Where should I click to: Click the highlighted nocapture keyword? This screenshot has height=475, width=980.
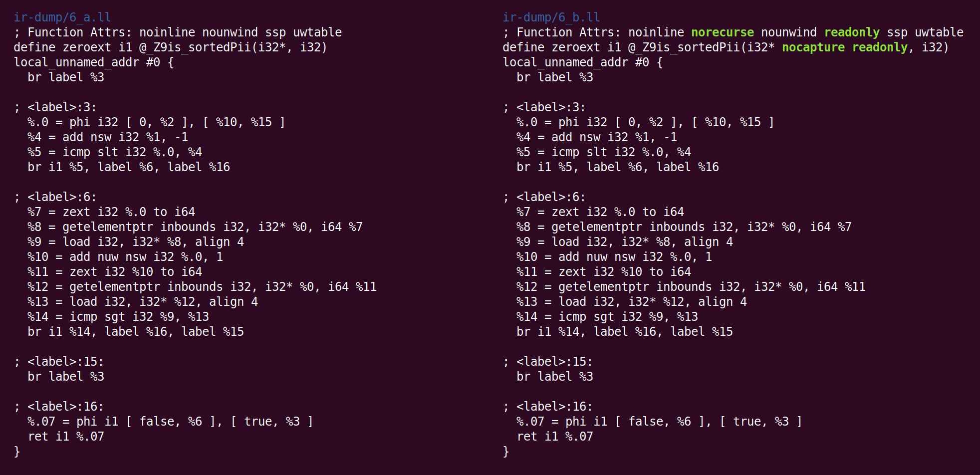click(813, 47)
